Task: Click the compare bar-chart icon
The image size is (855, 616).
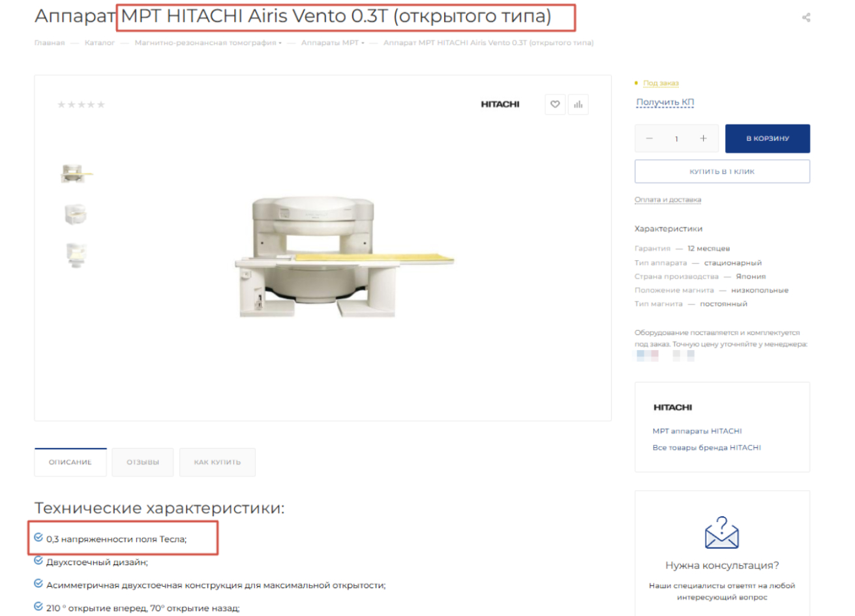Action: (578, 104)
